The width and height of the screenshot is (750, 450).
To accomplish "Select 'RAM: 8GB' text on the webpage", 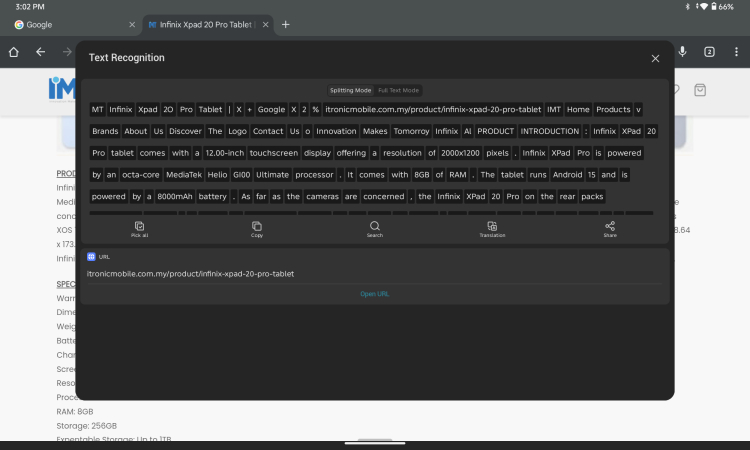I will point(75,412).
